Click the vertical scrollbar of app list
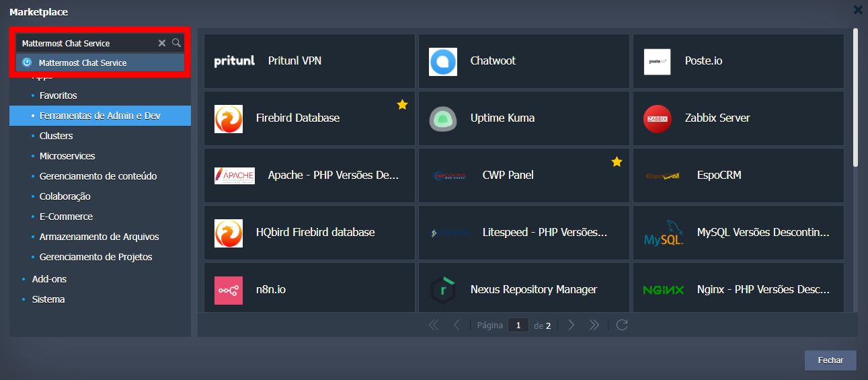This screenshot has height=380, width=868. (855, 98)
